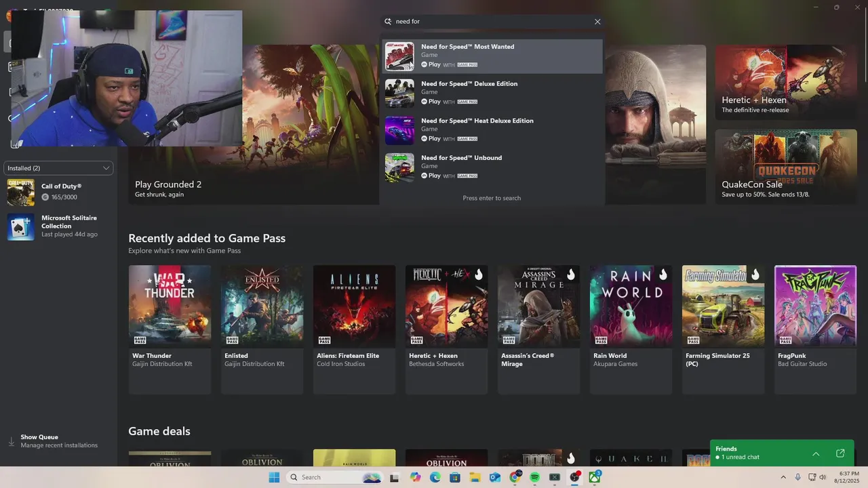Viewport: 868px width, 488px height.
Task: Click Game Pass badge on FragPunk card
Action: 785,340
